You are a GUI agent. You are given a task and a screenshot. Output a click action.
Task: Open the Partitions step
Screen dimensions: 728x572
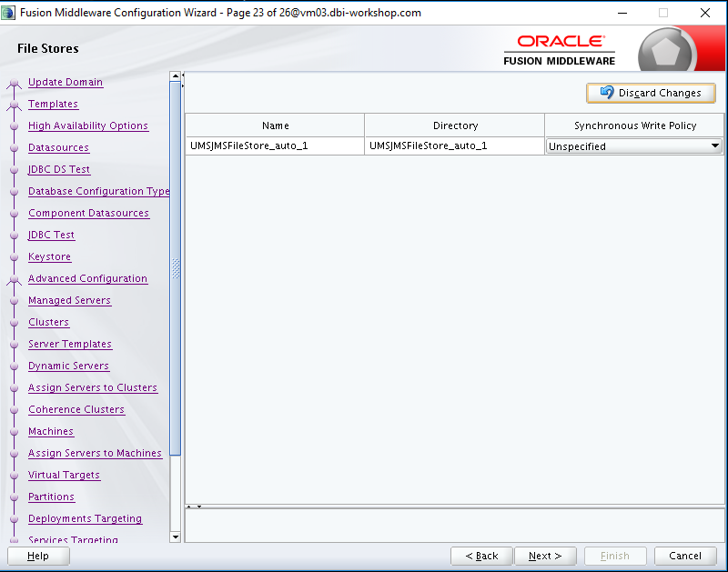tap(52, 497)
